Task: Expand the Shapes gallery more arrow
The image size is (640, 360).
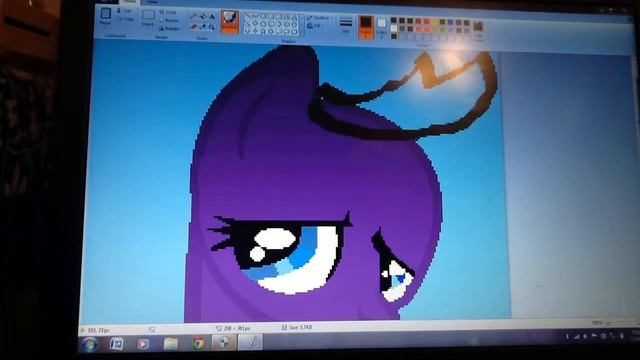Action: (x=302, y=32)
